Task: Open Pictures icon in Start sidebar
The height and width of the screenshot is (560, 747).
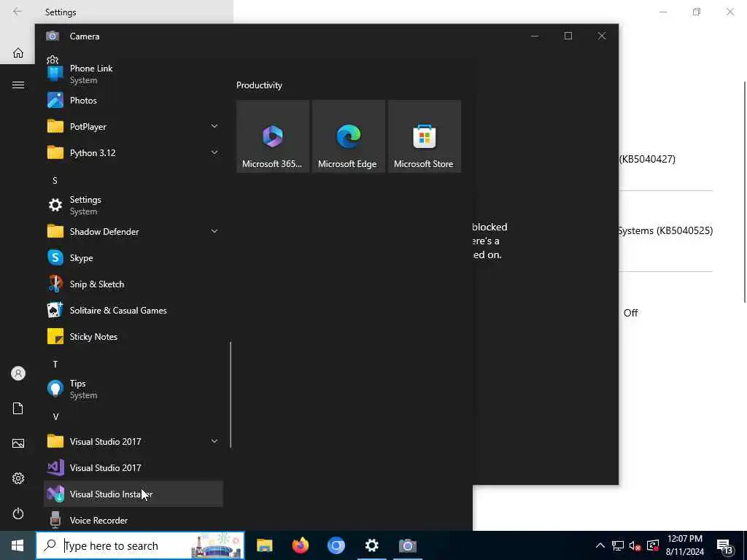Action: click(x=18, y=443)
